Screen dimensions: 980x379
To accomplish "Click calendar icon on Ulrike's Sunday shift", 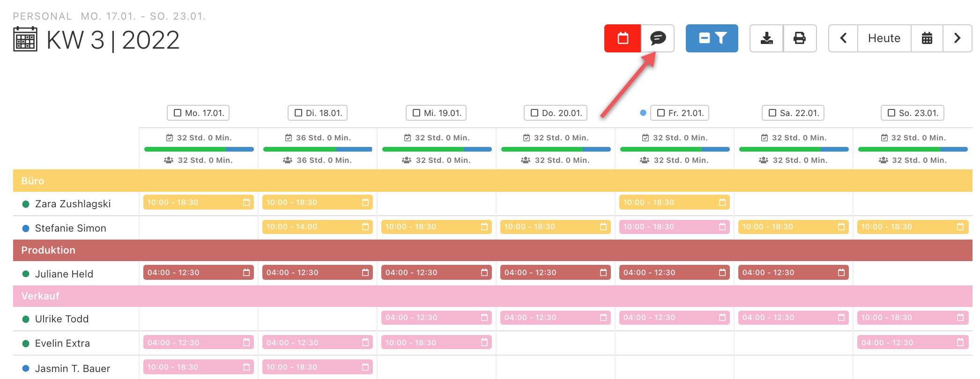I will point(960,317).
